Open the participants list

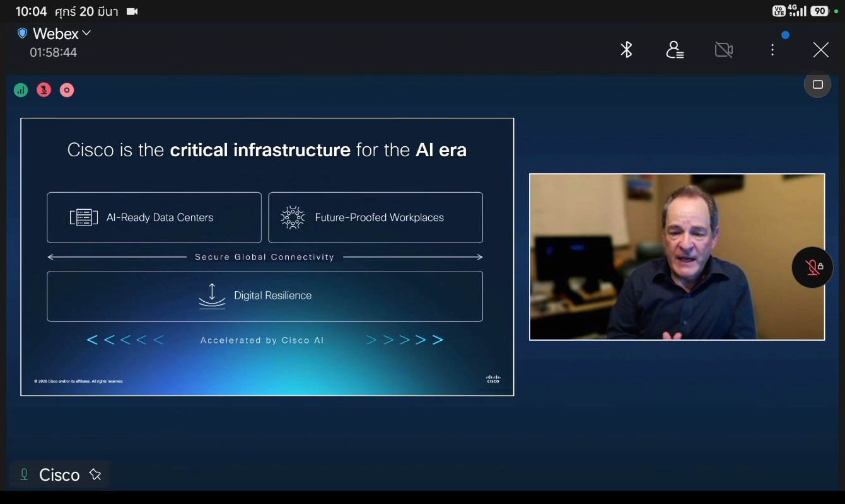675,50
